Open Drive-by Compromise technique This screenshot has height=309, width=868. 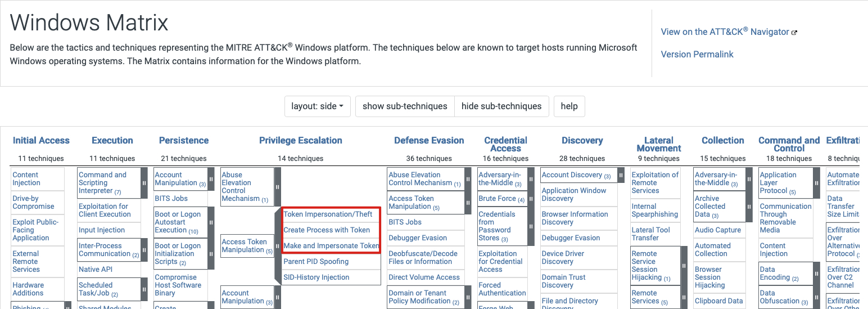coord(34,203)
